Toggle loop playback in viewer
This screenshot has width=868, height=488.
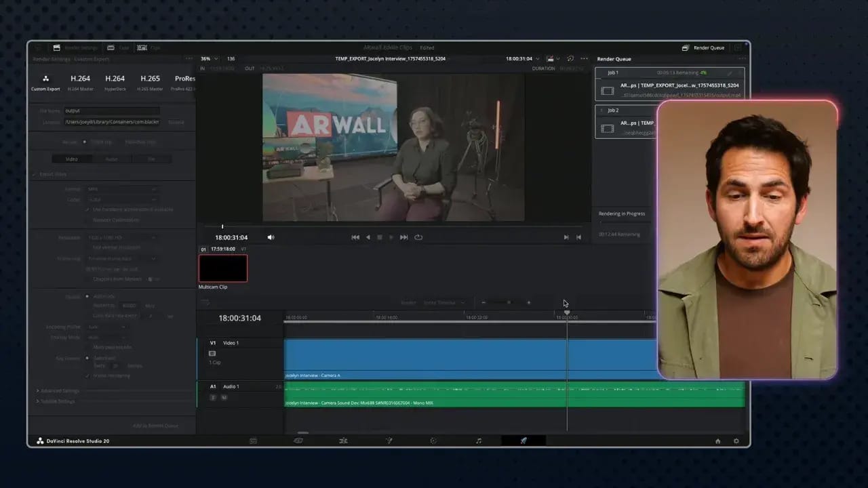(x=418, y=237)
